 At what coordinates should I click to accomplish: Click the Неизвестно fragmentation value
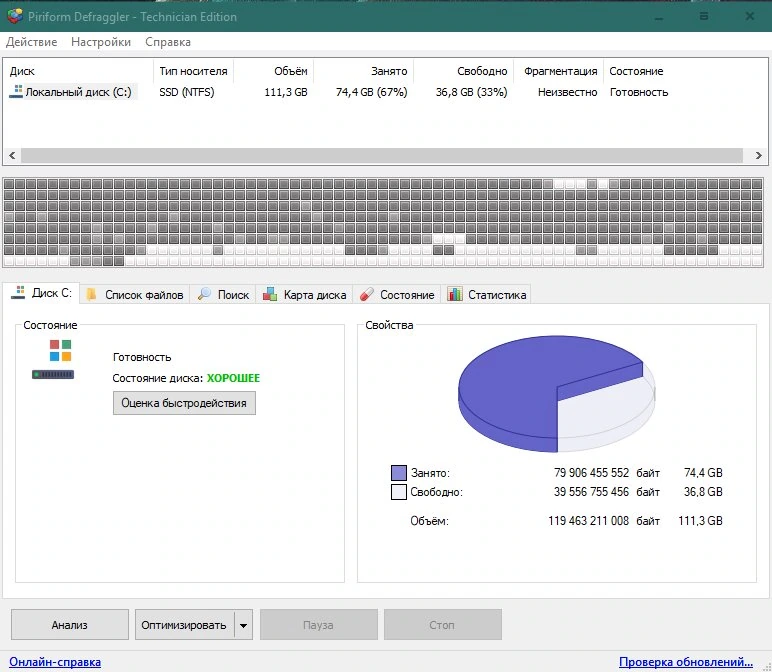pos(568,92)
